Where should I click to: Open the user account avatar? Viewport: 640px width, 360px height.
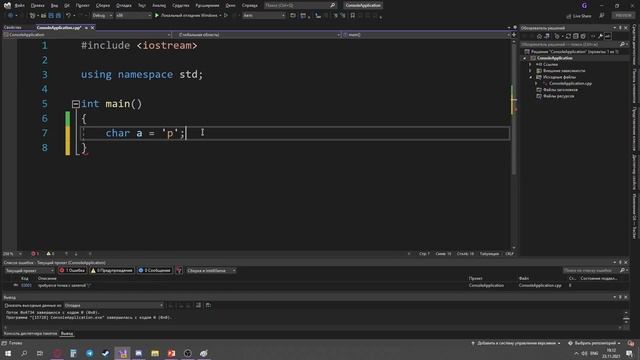[x=584, y=6]
